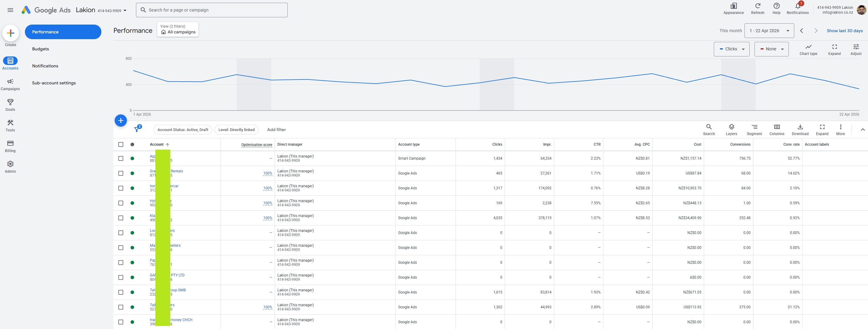Check the Tahi Group GMB row checkbox

(x=121, y=292)
